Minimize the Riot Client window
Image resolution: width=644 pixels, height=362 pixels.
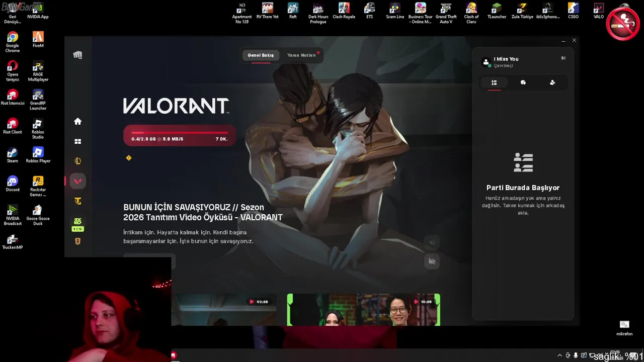pos(563,40)
